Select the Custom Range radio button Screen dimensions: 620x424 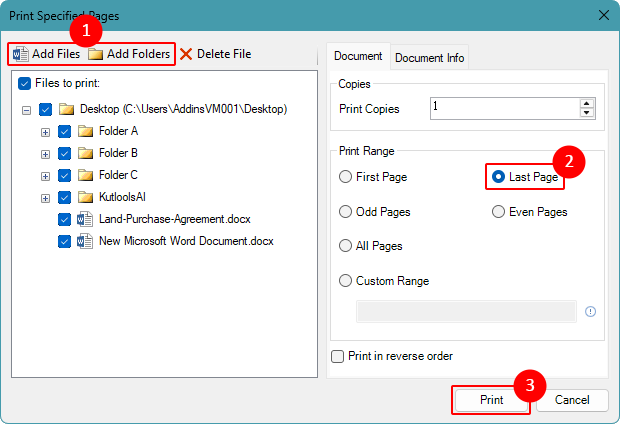pos(345,281)
